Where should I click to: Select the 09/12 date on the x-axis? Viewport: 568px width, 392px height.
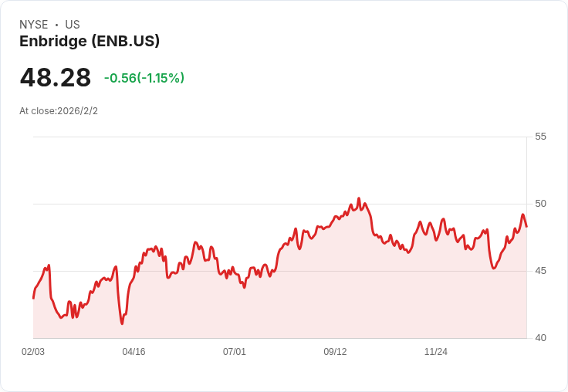coord(335,352)
